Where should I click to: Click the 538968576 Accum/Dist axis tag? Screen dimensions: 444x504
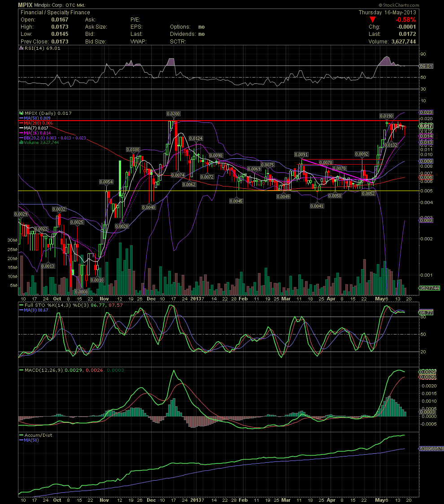431,448
